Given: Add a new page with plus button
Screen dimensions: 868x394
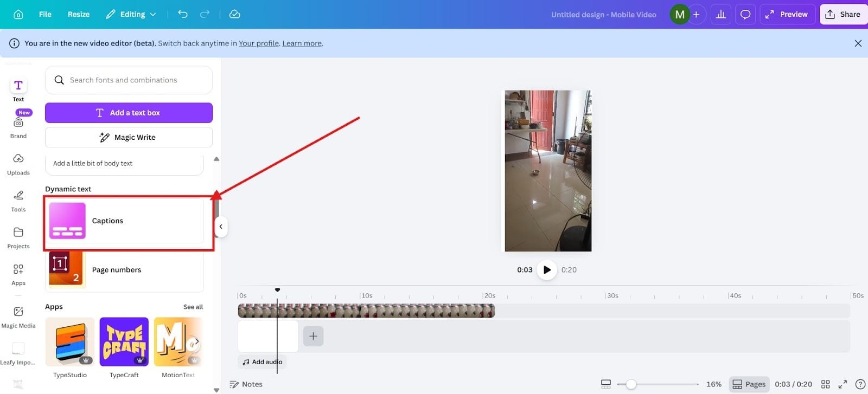Looking at the screenshot, I should (313, 336).
